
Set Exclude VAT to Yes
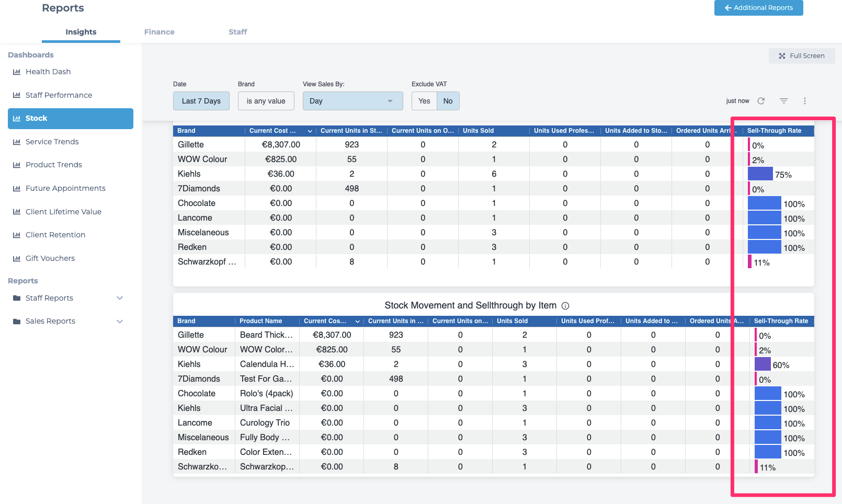pos(424,101)
